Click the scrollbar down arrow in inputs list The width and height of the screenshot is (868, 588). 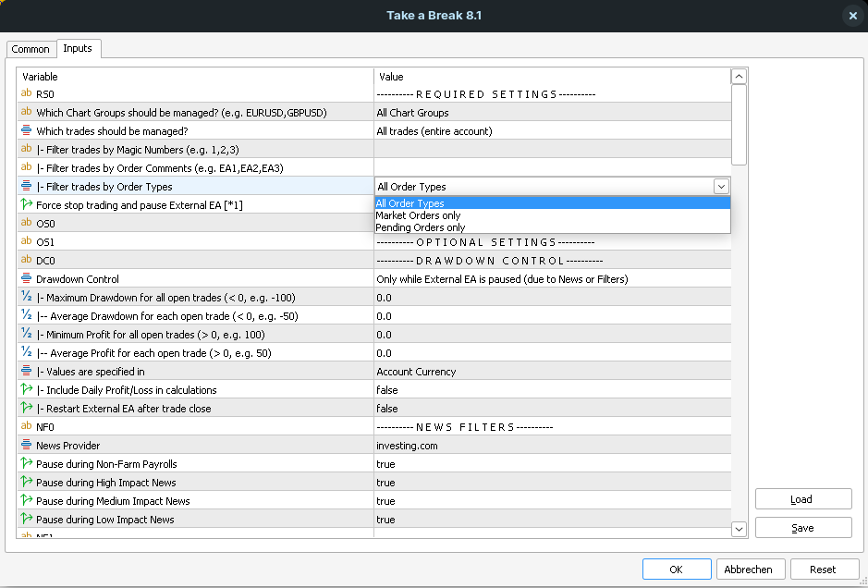coord(739,529)
